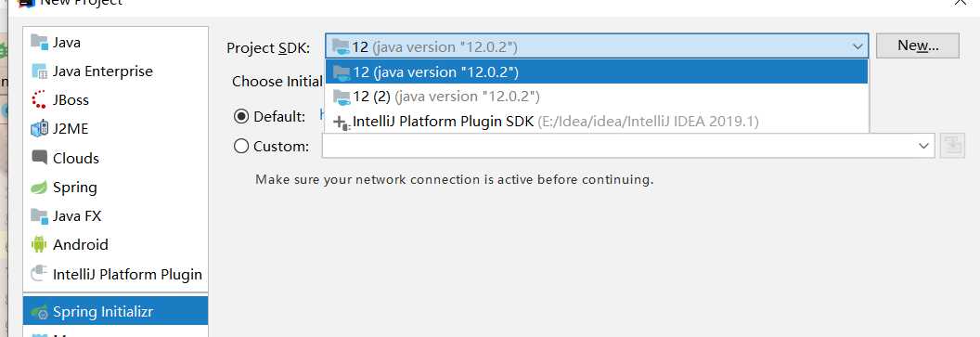This screenshot has width=980, height=337.
Task: Click the Clouds speech-bubble icon
Action: tap(39, 158)
